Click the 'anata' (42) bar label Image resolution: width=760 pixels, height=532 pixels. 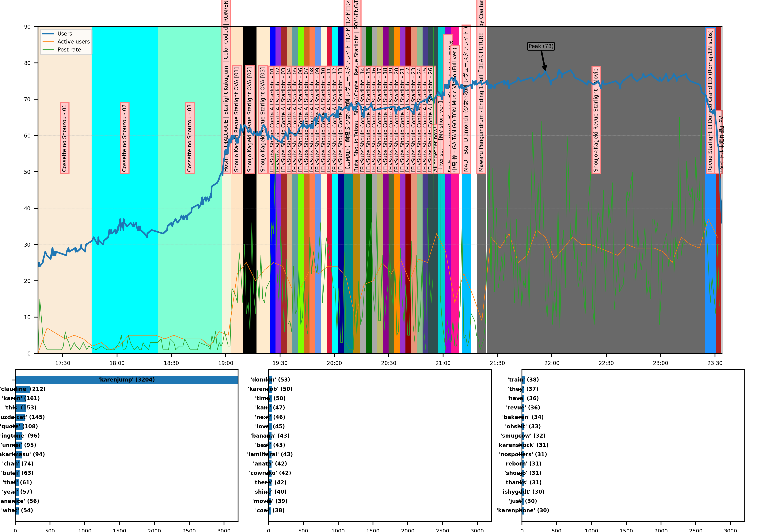pos(270,463)
